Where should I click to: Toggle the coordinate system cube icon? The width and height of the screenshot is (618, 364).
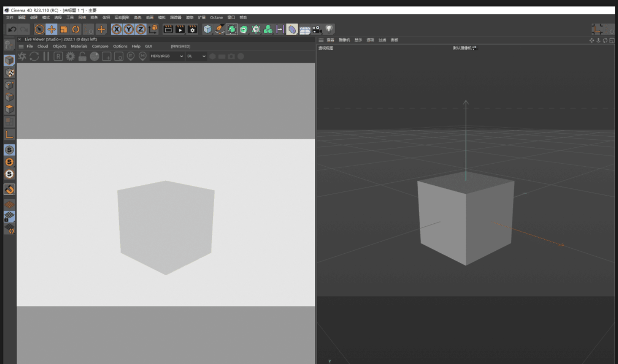tap(153, 29)
